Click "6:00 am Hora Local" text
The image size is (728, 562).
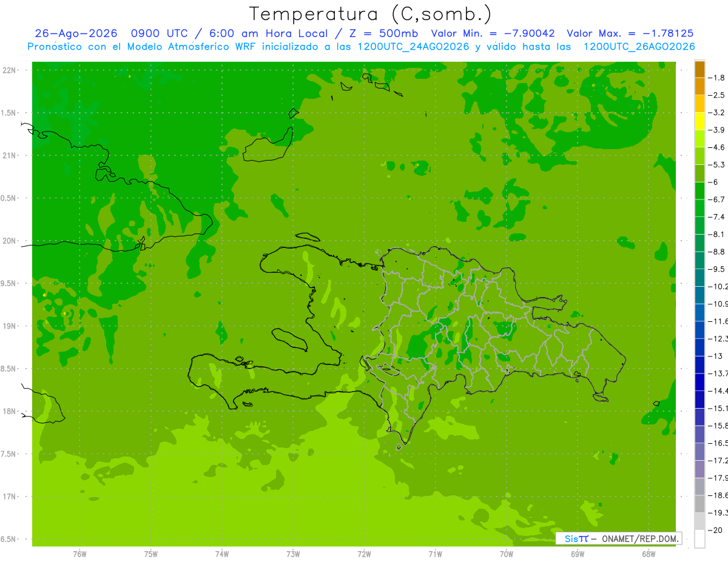pos(269,33)
